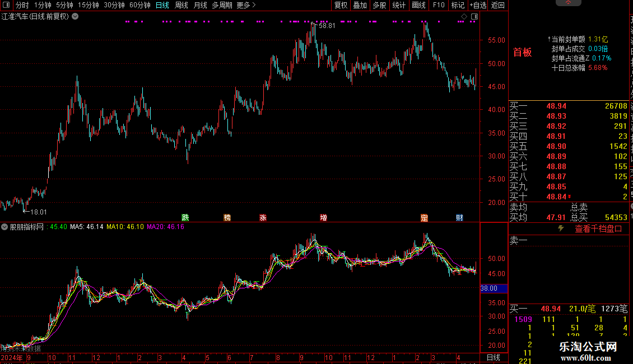The width and height of the screenshot is (633, 364).
Task: Switch to 30分钟 chart period
Action: coord(114,5)
